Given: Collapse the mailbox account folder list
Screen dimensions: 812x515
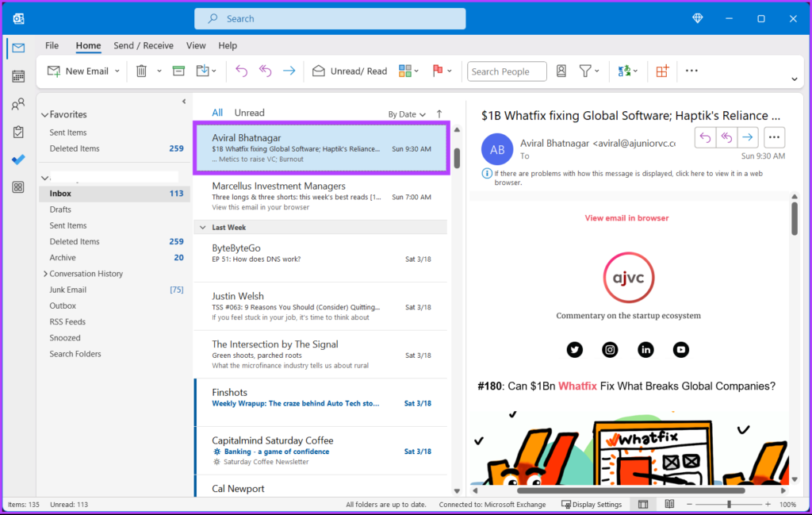Looking at the screenshot, I should click(45, 179).
